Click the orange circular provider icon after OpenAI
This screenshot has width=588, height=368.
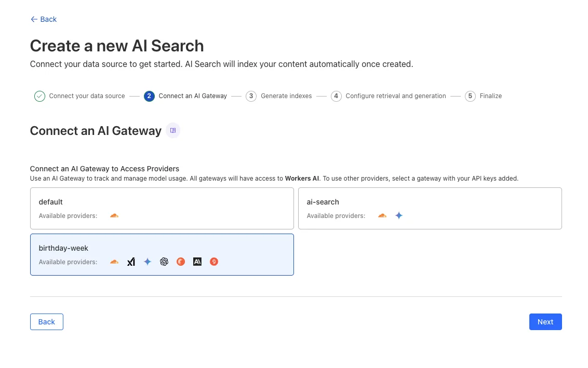(181, 262)
